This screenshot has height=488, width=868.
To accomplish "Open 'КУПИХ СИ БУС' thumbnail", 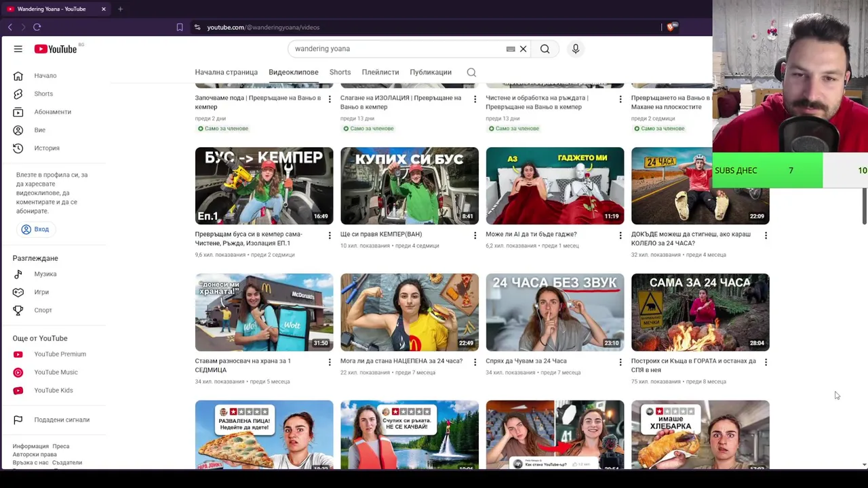I will (x=409, y=186).
